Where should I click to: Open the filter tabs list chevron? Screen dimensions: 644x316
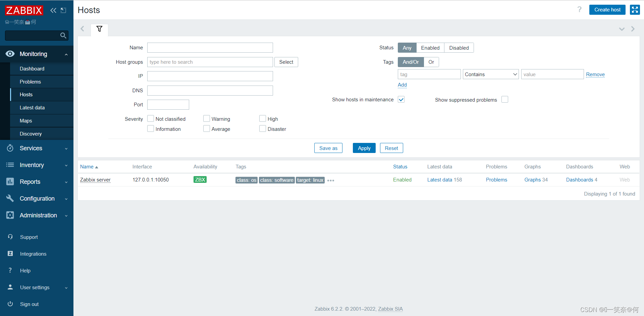click(x=622, y=29)
